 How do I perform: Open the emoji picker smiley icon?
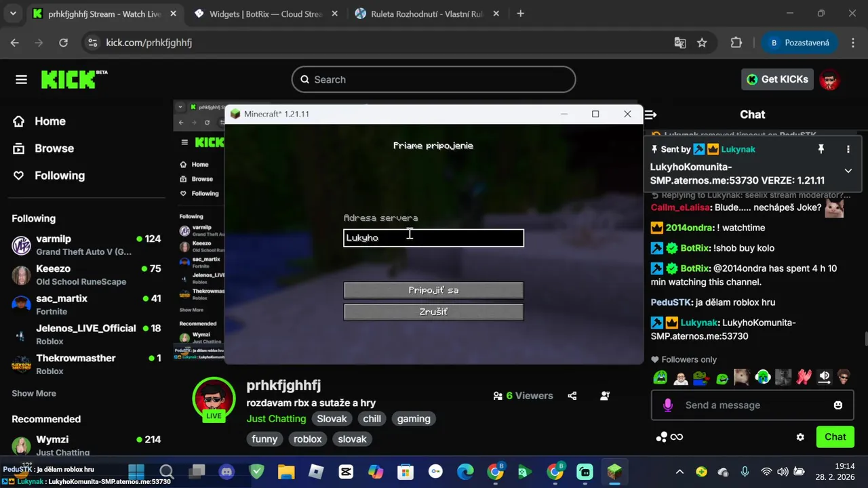(x=838, y=405)
